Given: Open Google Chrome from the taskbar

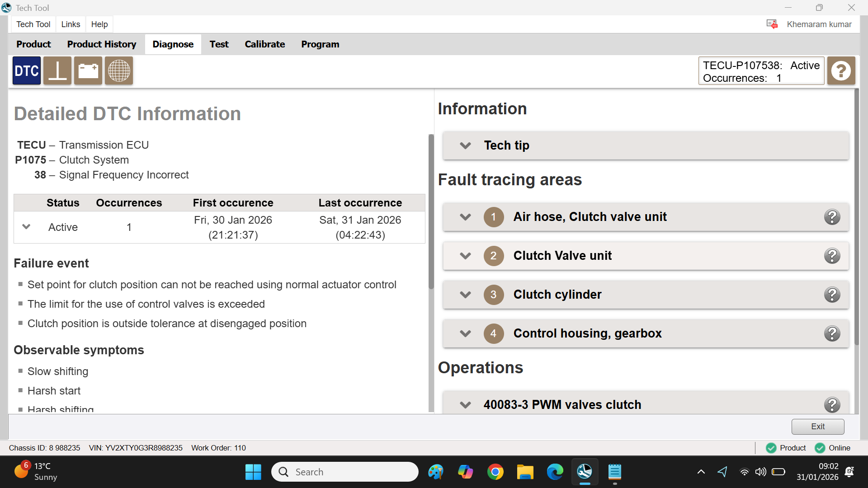Looking at the screenshot, I should click(495, 472).
